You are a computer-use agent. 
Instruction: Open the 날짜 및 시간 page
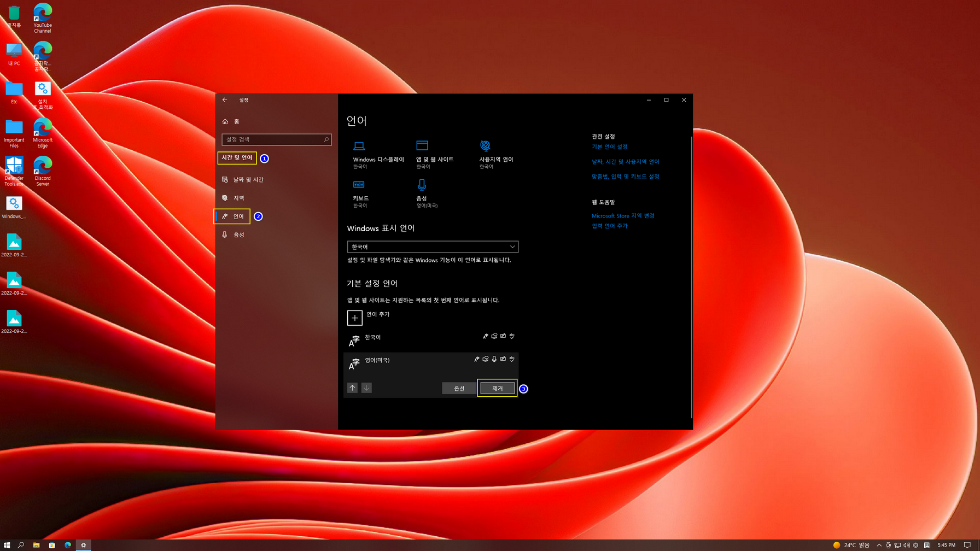(243, 179)
